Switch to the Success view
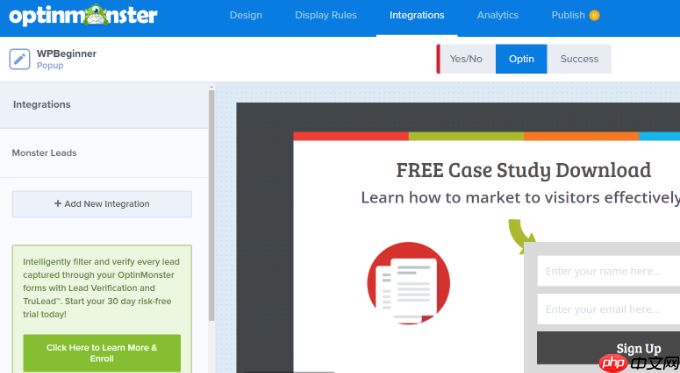680x373 pixels. point(579,59)
